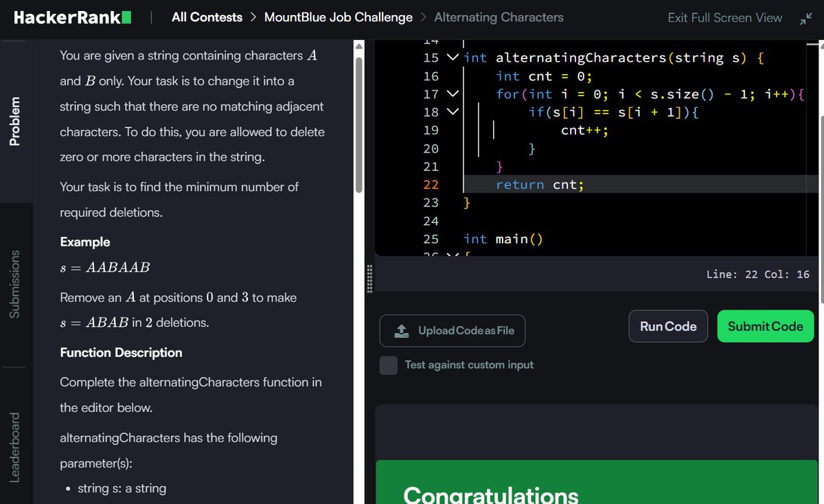Click line number 24 in the editor
This screenshot has height=504, width=824.
point(431,221)
